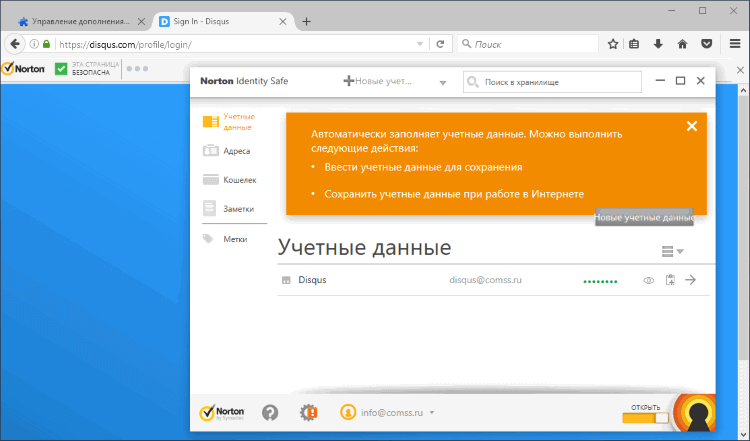Open the Pocket icon in toolbar
The width and height of the screenshot is (750, 441).
pos(706,44)
